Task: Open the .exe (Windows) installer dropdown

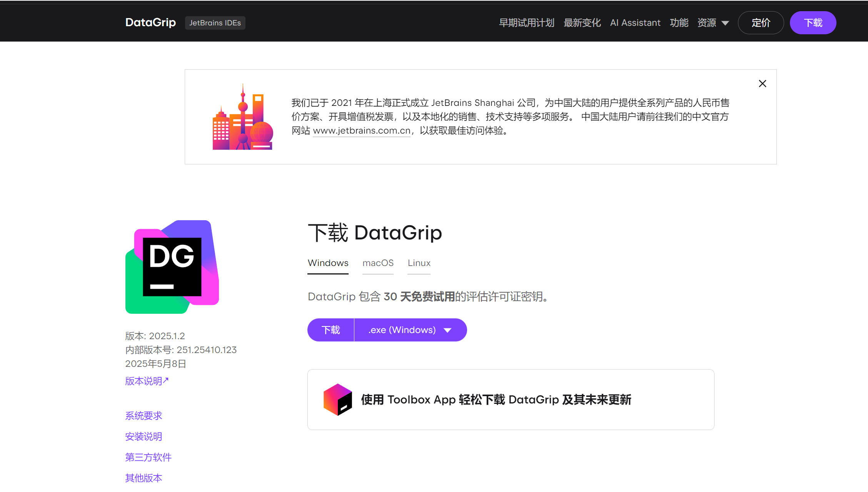Action: [x=402, y=330]
